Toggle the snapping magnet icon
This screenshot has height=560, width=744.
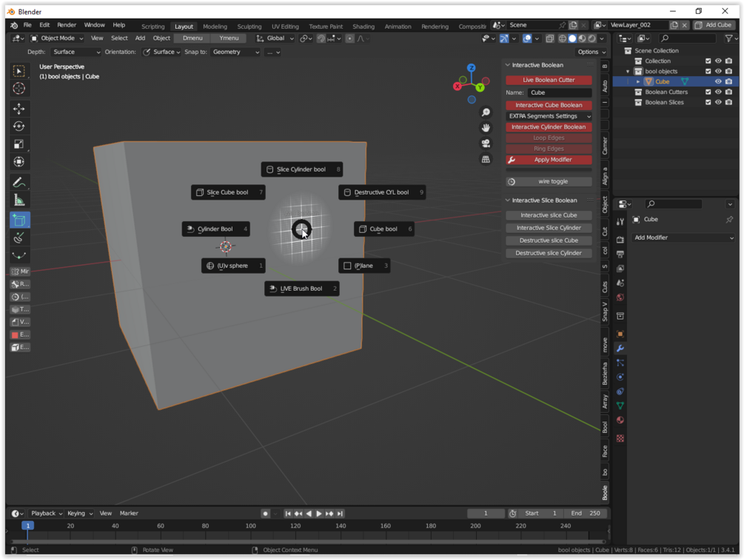[321, 38]
